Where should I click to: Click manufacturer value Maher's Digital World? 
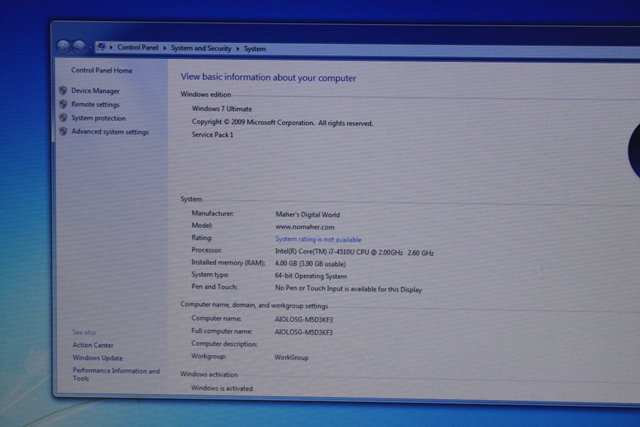(307, 214)
